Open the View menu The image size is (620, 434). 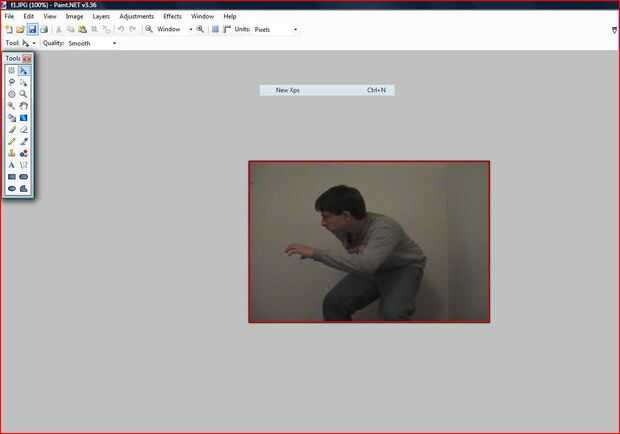click(50, 16)
